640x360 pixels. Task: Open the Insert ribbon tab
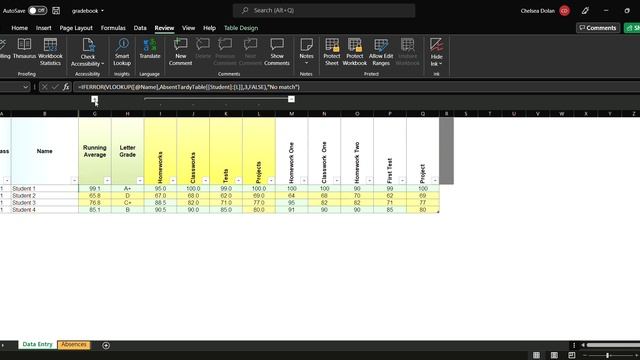[x=44, y=28]
